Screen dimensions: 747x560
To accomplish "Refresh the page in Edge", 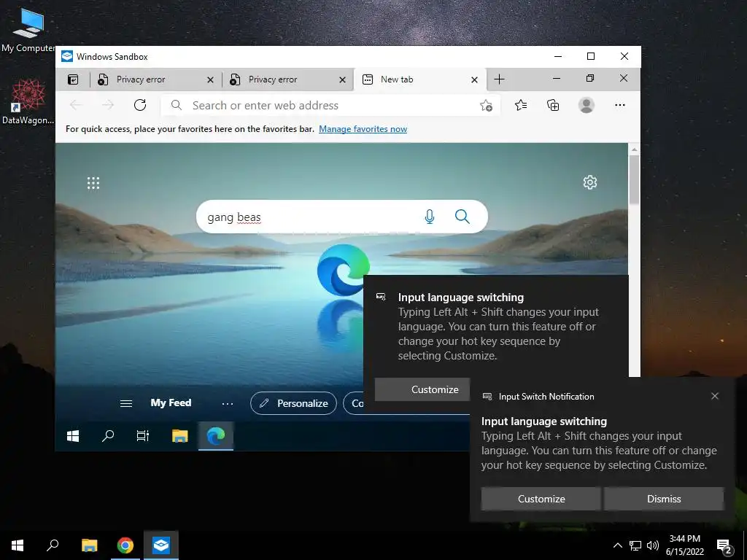I will click(140, 105).
